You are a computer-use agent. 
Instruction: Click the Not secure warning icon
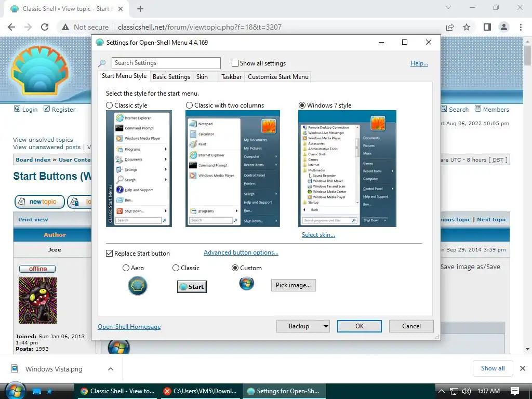point(65,27)
